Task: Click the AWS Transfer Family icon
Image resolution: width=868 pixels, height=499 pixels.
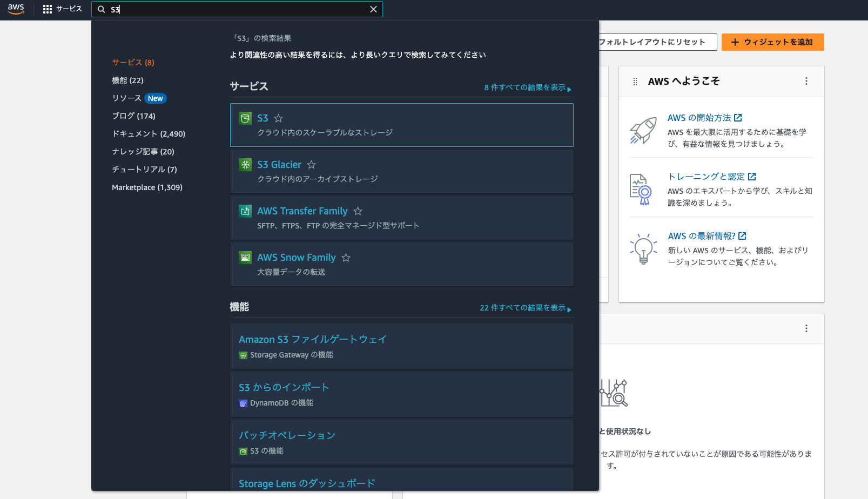Action: coord(245,211)
